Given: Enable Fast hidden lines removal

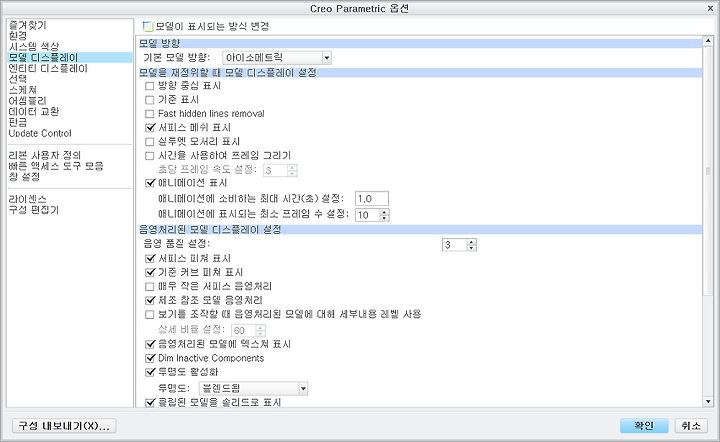Looking at the screenshot, I should [149, 114].
